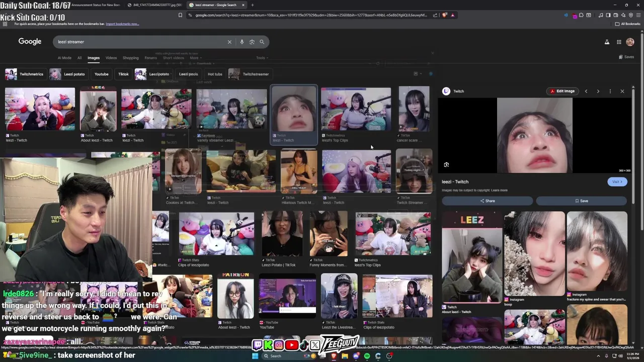The image size is (644, 362).
Task: Start a voice search with microphone icon
Action: pos(242,42)
